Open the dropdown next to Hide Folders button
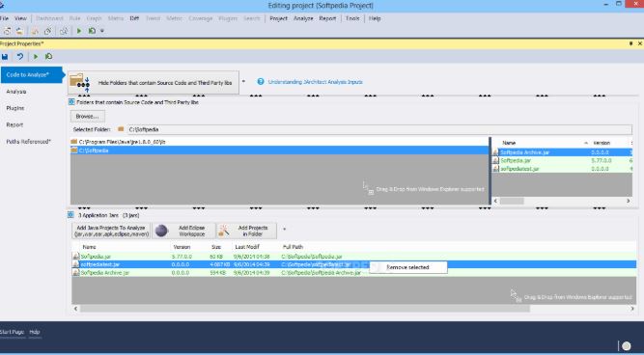The height and width of the screenshot is (355, 644). coord(243,81)
